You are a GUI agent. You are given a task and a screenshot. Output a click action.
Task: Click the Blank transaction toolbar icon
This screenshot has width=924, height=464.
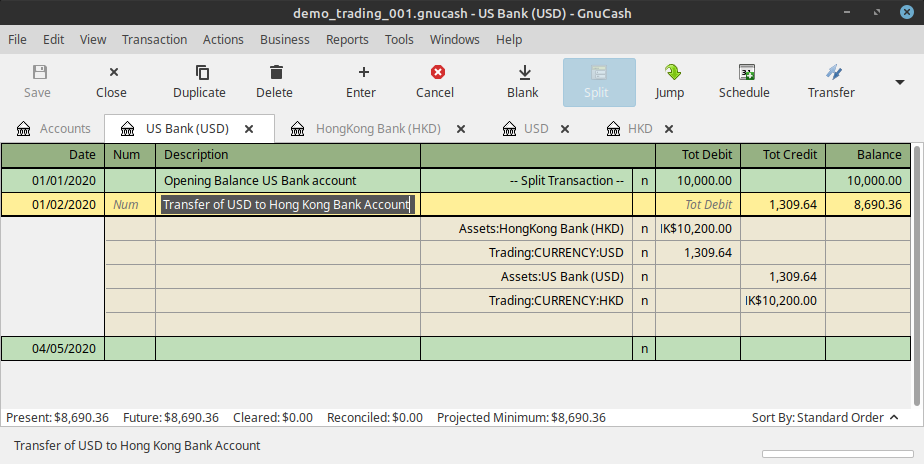522,81
